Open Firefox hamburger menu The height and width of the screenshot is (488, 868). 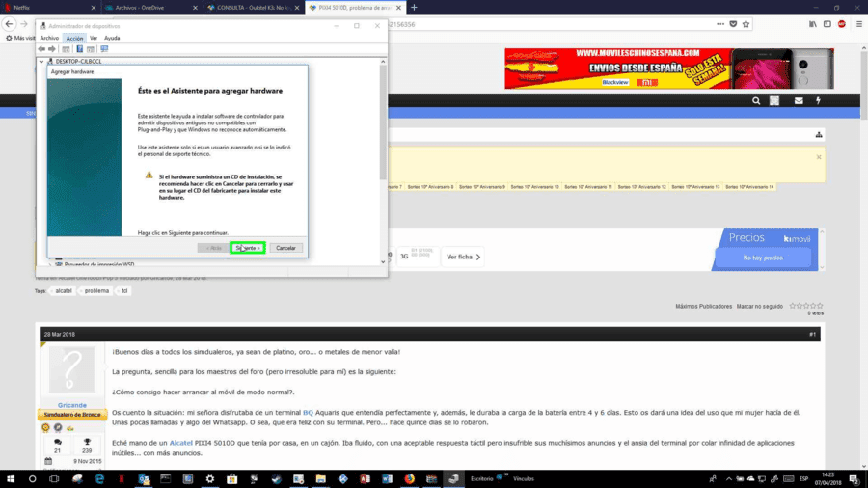859,24
